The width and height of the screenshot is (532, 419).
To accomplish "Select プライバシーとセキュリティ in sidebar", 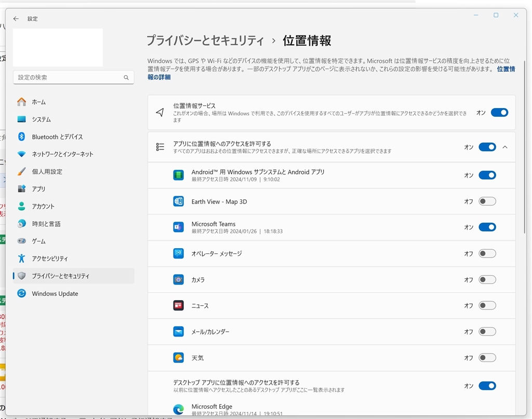I will 73,276.
